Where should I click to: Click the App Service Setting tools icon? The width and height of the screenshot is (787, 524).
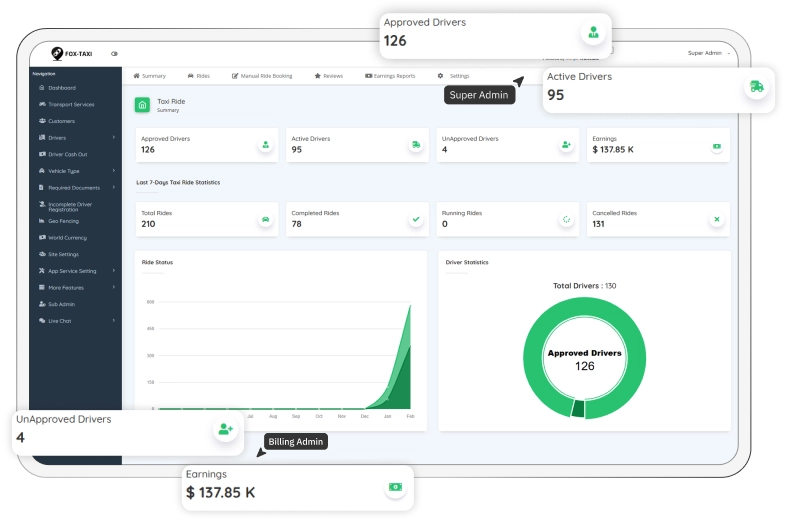point(42,271)
